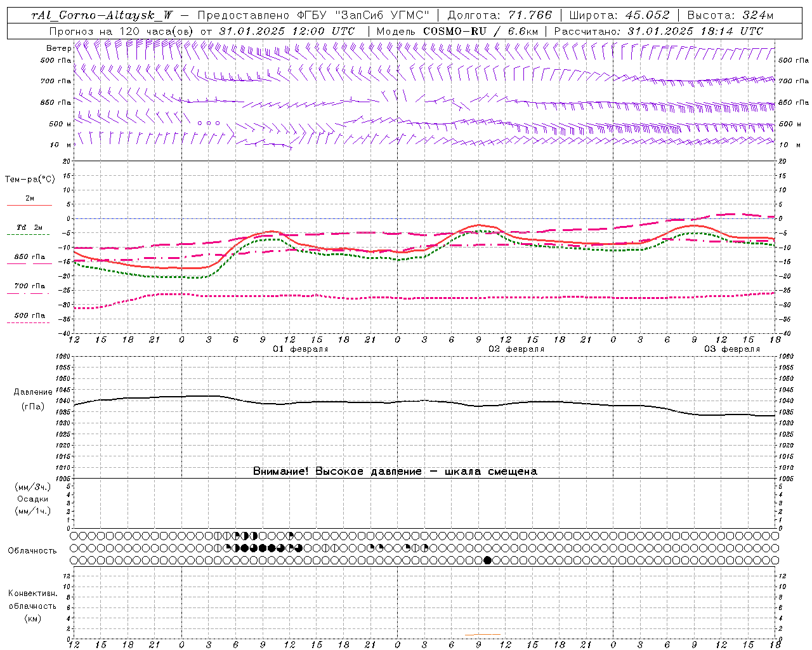Image resolution: width=812 pixels, height=650 pixels.
Task: Click the Облачность row label
Action: pos(32,551)
